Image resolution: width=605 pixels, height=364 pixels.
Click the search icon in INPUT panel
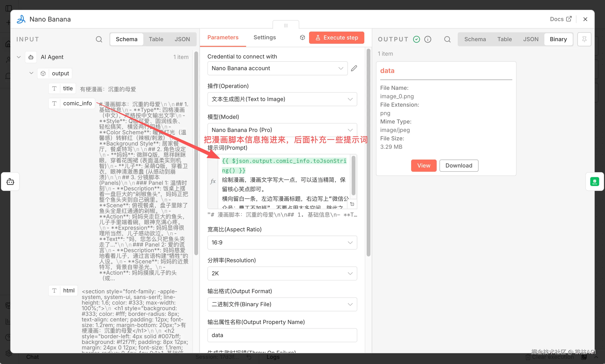(99, 39)
